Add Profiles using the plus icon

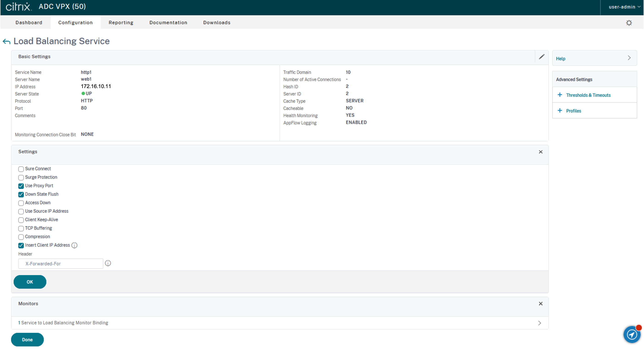click(x=560, y=111)
